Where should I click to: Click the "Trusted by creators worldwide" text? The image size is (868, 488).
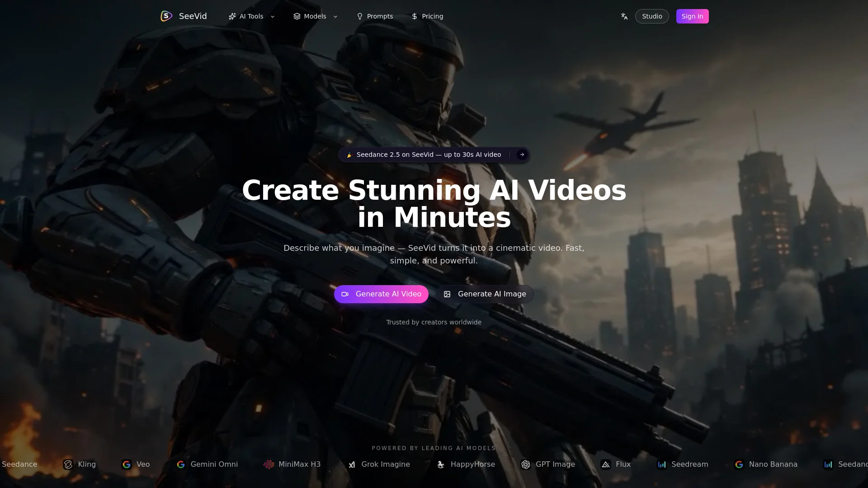click(x=434, y=322)
